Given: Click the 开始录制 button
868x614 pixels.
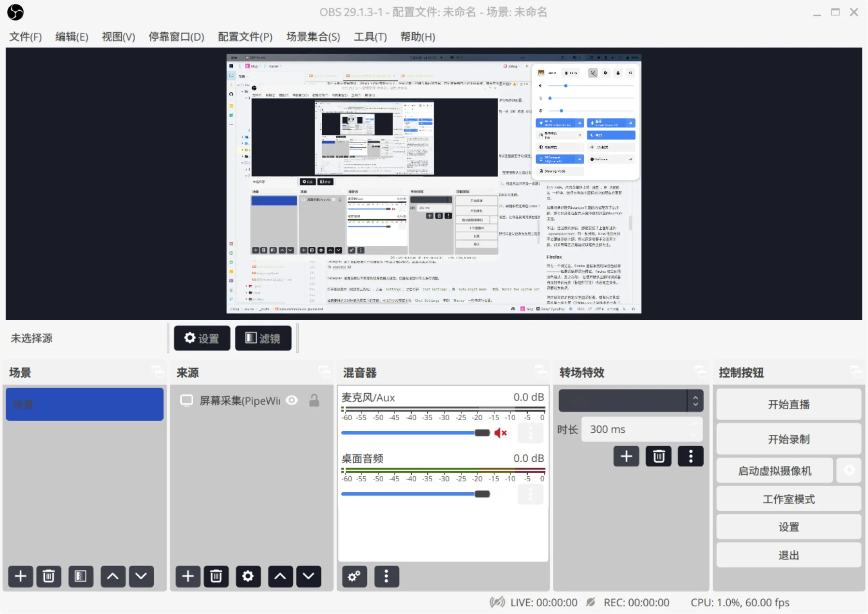Looking at the screenshot, I should [x=787, y=439].
